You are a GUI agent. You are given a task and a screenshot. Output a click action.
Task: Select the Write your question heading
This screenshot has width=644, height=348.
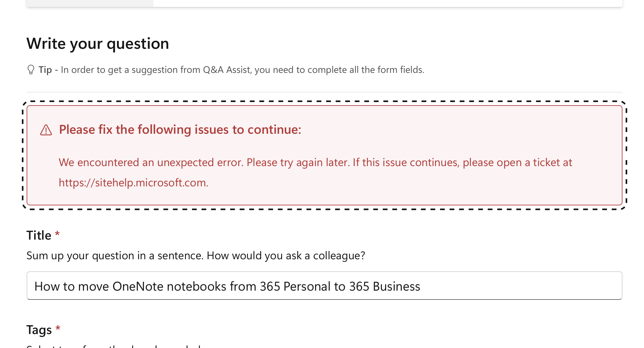pos(98,43)
